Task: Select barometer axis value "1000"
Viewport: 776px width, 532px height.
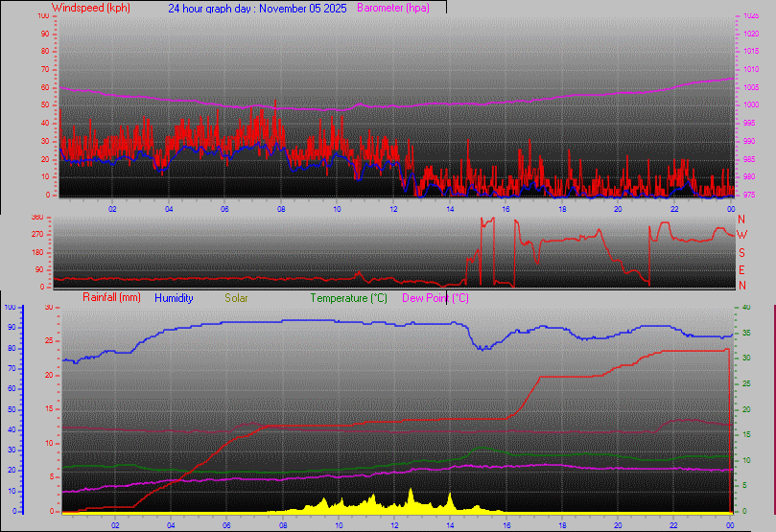Action: click(x=751, y=104)
